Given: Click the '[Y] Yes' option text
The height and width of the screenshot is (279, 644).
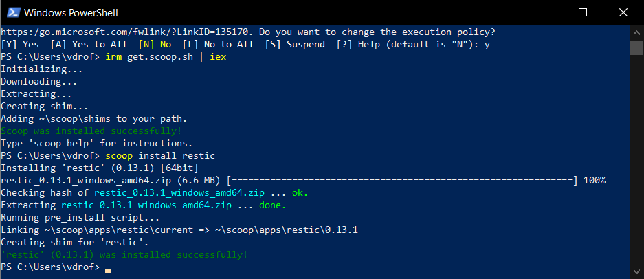Looking at the screenshot, I should (20, 45).
